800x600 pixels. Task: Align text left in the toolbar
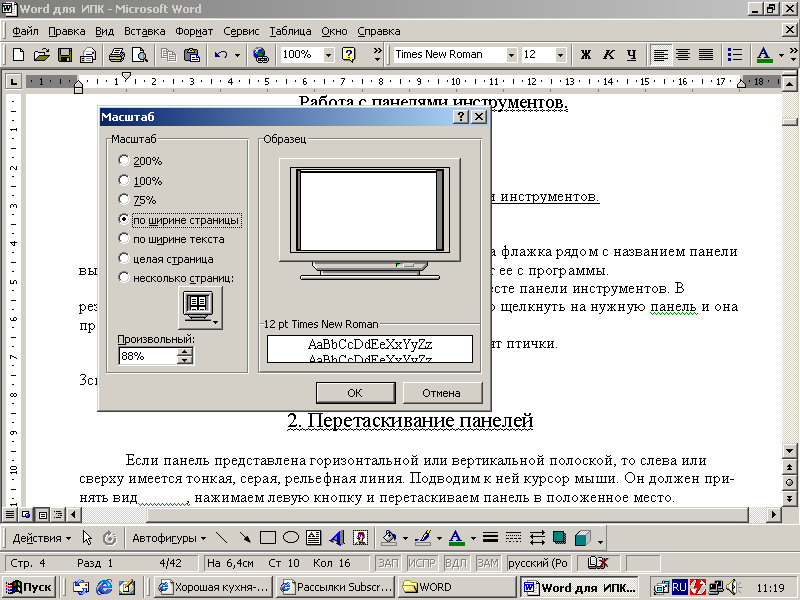[x=661, y=55]
